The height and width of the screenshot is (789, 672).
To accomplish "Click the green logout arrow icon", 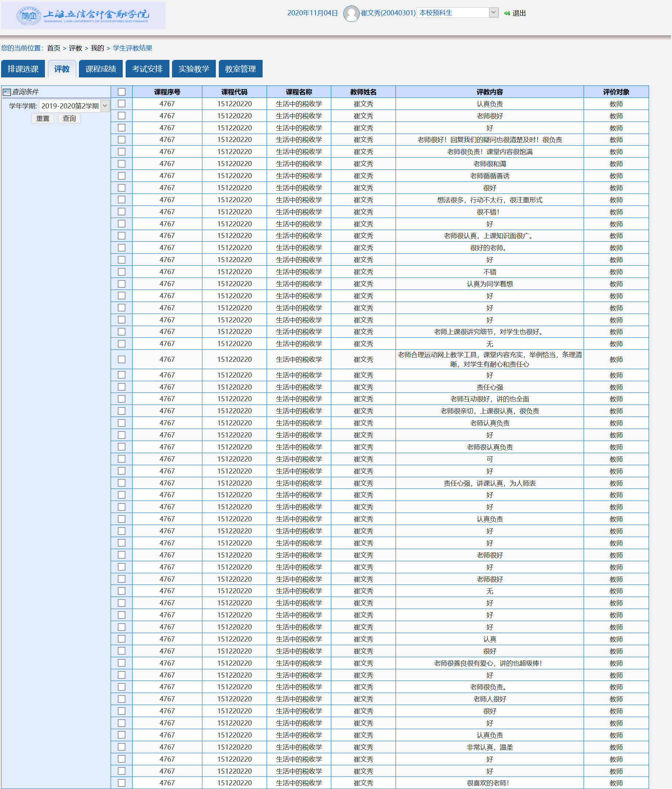I will [507, 13].
